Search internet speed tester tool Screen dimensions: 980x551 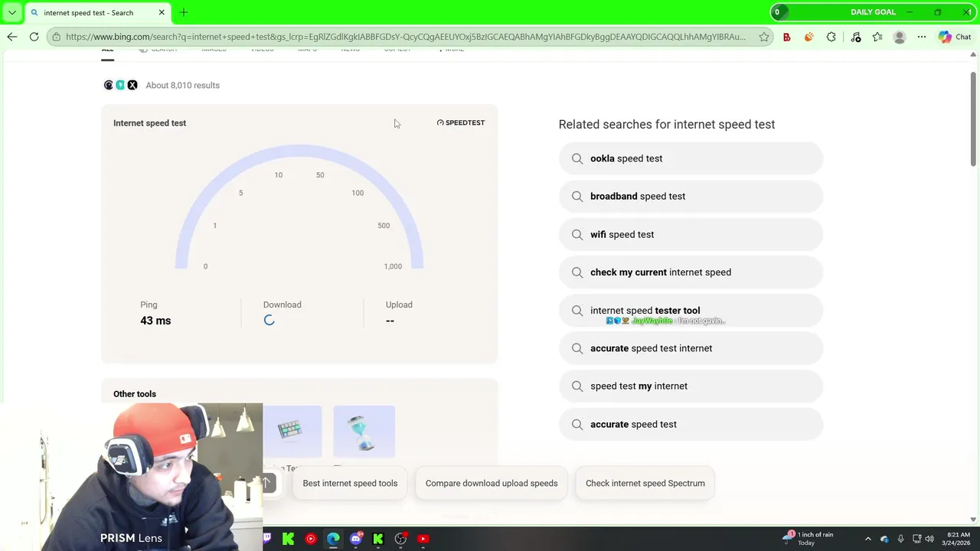click(691, 310)
